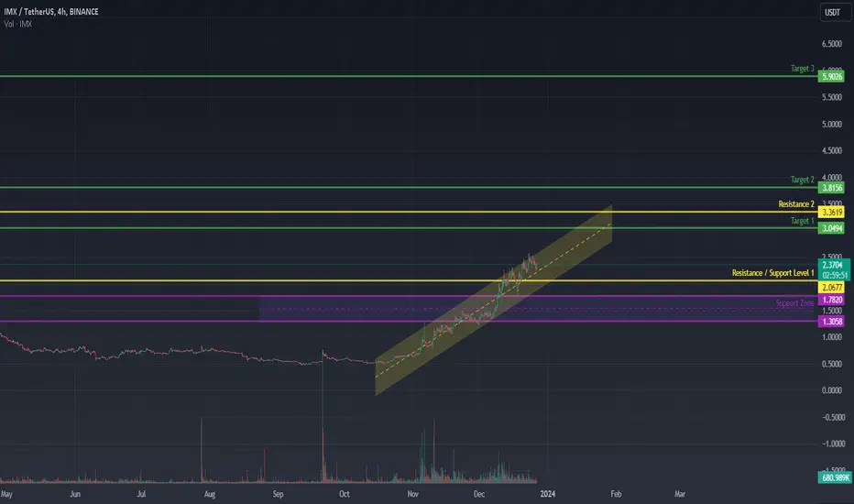854x504 pixels.
Task: Click the Target 3 line text
Action: point(803,69)
